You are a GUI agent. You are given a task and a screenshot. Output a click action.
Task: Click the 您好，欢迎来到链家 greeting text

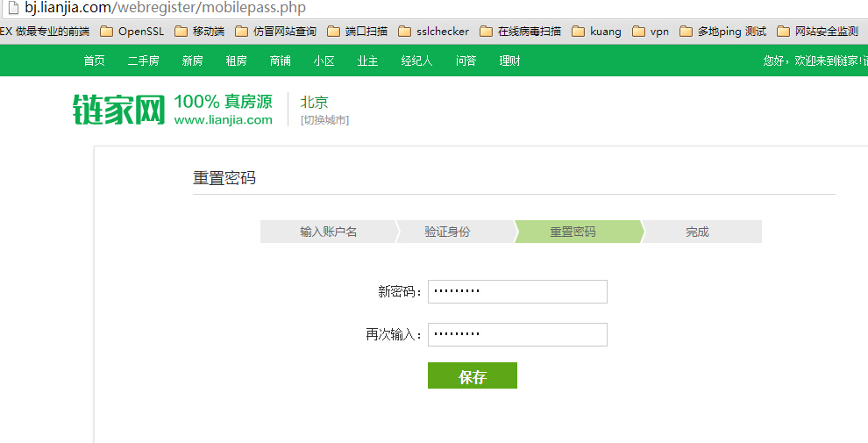[x=815, y=61]
